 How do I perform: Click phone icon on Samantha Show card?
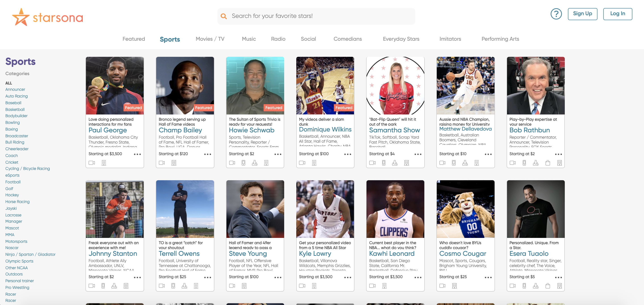[384, 163]
